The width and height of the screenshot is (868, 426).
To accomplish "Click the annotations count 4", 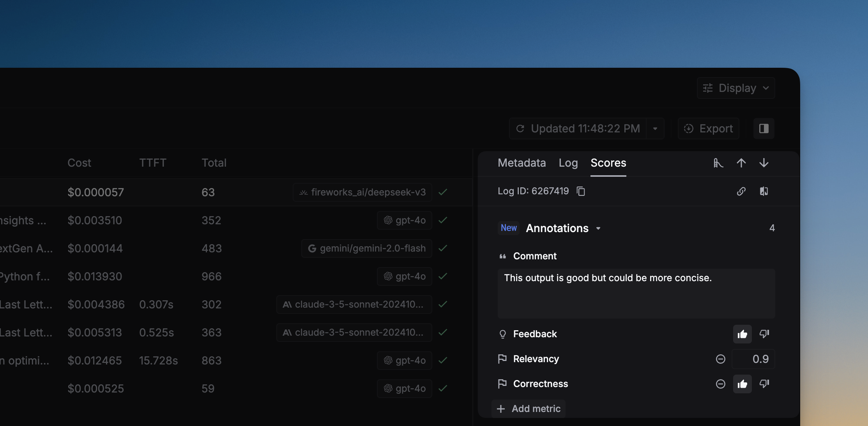I will [772, 228].
